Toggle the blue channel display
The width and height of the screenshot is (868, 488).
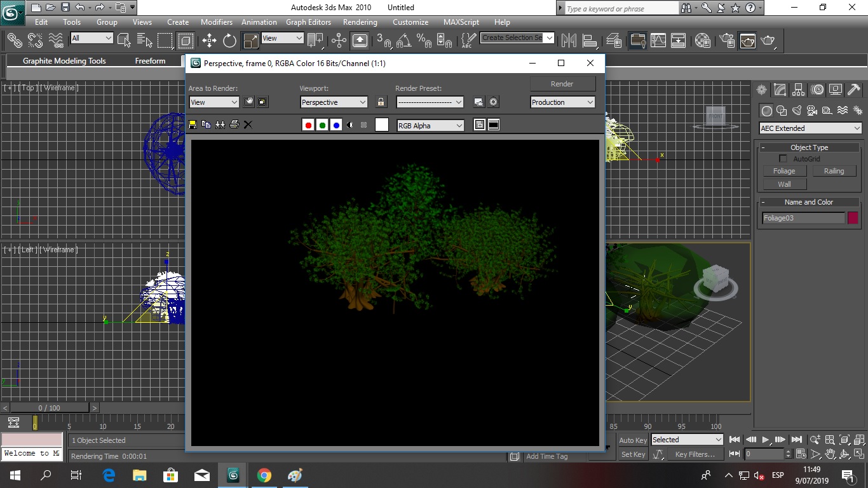336,125
